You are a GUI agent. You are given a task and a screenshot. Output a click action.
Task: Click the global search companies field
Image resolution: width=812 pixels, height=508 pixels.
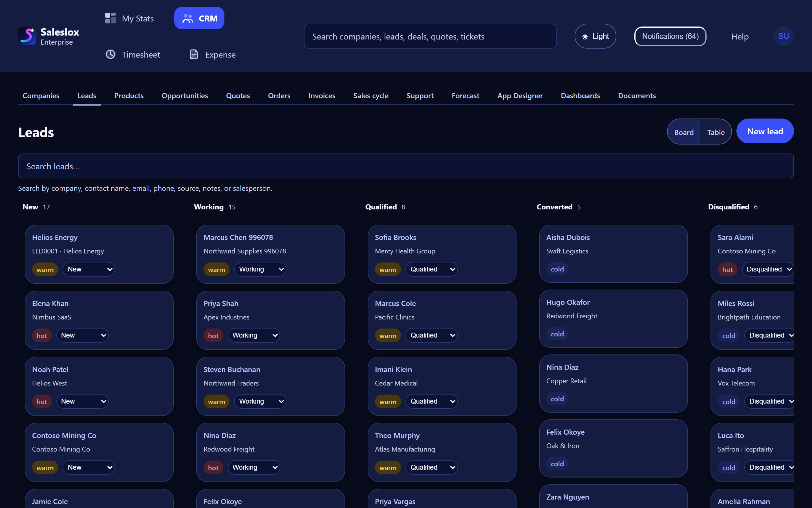tap(430, 36)
